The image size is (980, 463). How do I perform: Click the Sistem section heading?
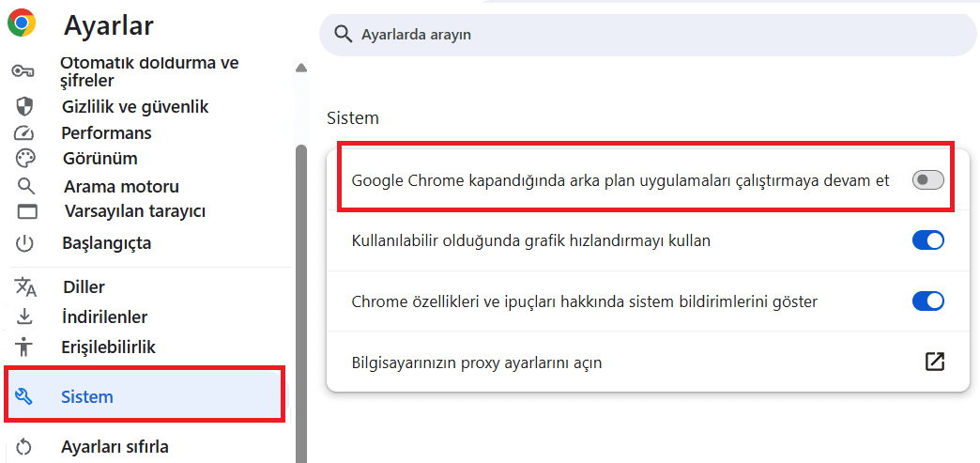[353, 117]
